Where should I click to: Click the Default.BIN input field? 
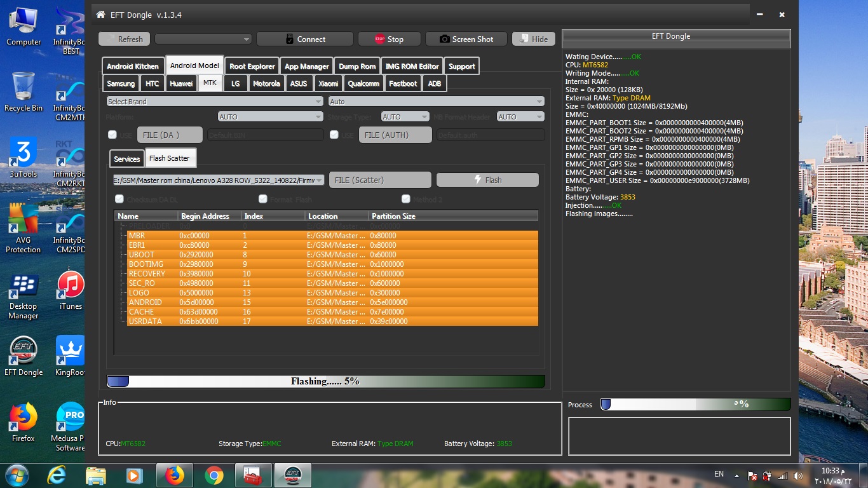click(x=265, y=135)
